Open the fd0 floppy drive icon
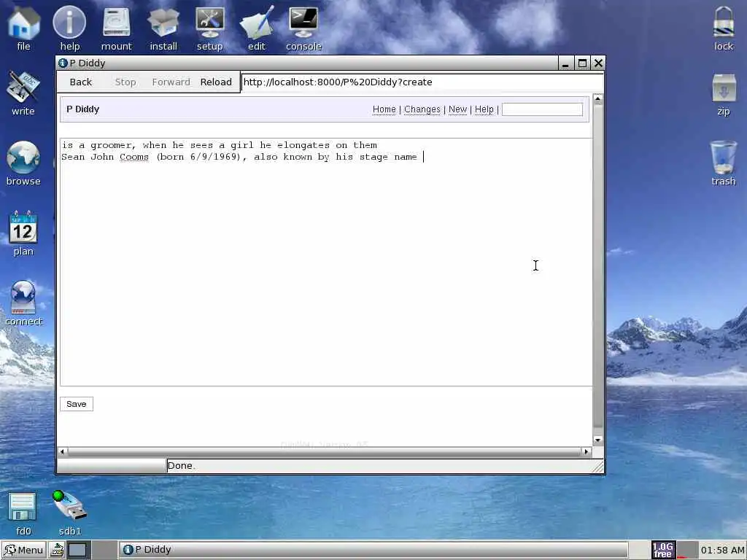747x560 pixels. click(x=23, y=513)
